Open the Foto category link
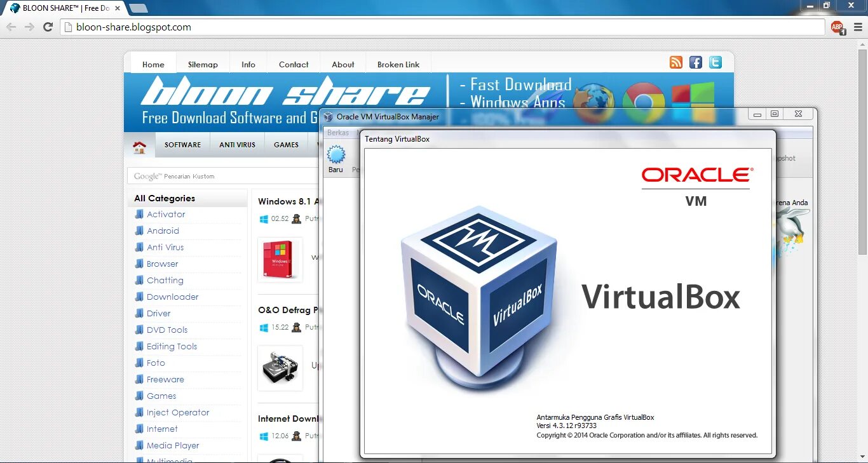 pyautogui.click(x=156, y=363)
